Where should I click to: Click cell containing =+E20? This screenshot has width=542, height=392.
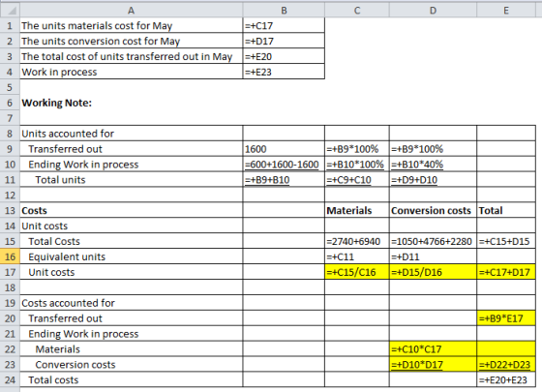click(284, 56)
